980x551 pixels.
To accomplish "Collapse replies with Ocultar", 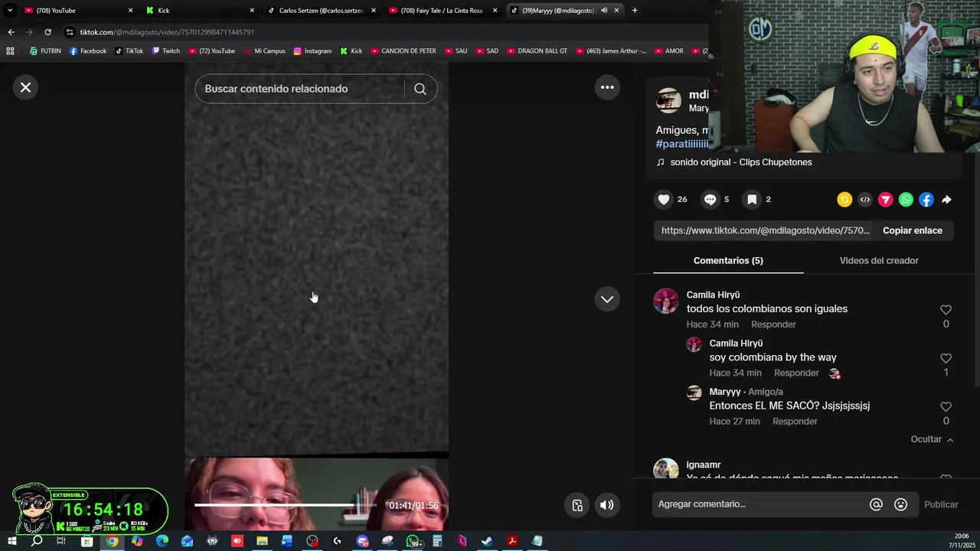I will (x=932, y=439).
